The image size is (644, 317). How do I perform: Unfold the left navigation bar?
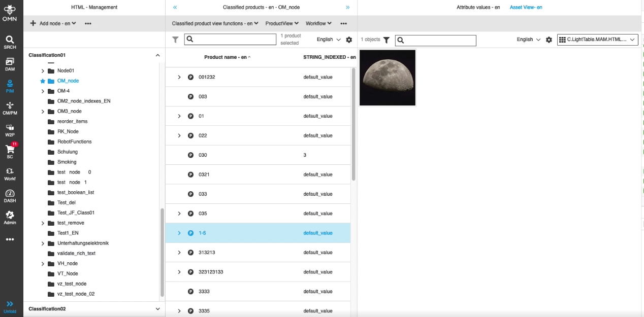tap(10, 307)
